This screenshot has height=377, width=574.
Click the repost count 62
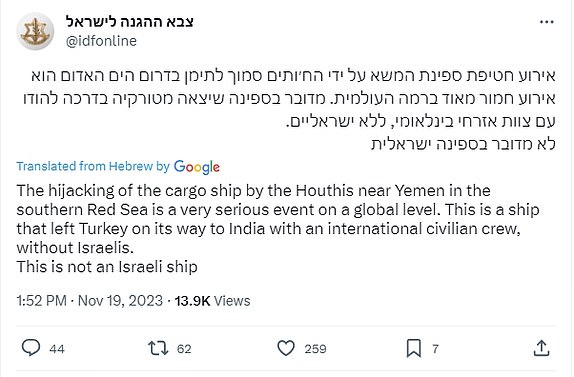pyautogui.click(x=184, y=349)
